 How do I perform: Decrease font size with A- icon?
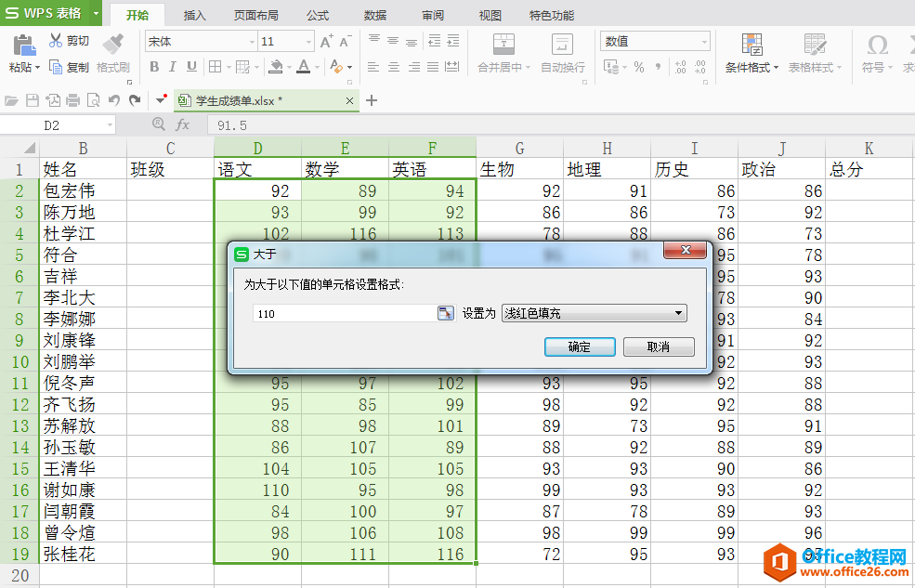pos(345,42)
